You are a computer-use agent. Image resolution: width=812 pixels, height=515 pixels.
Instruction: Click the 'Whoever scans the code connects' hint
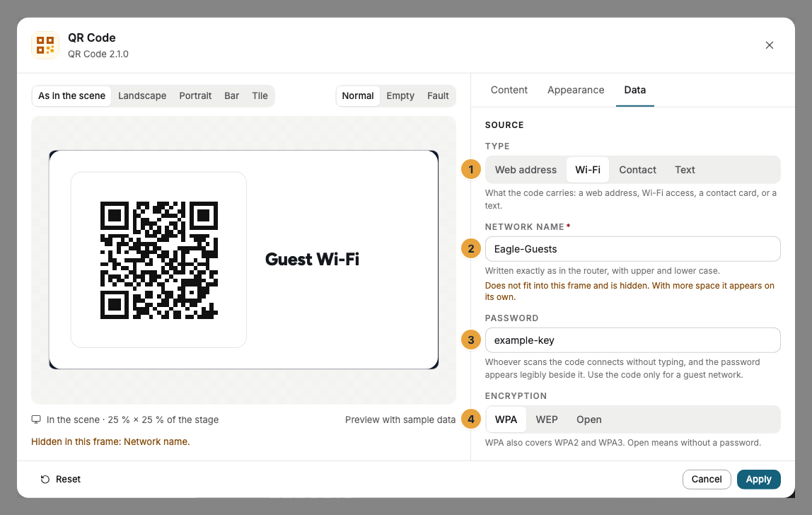pyautogui.click(x=622, y=369)
